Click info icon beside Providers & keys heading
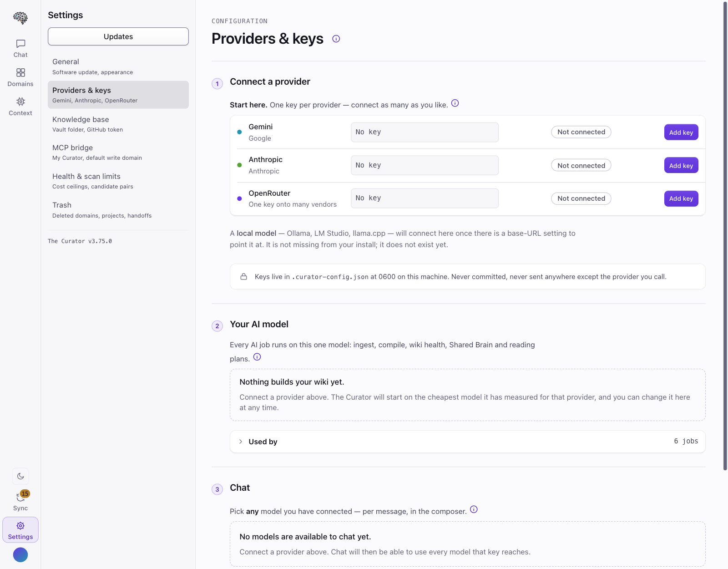The image size is (728, 569). [336, 39]
